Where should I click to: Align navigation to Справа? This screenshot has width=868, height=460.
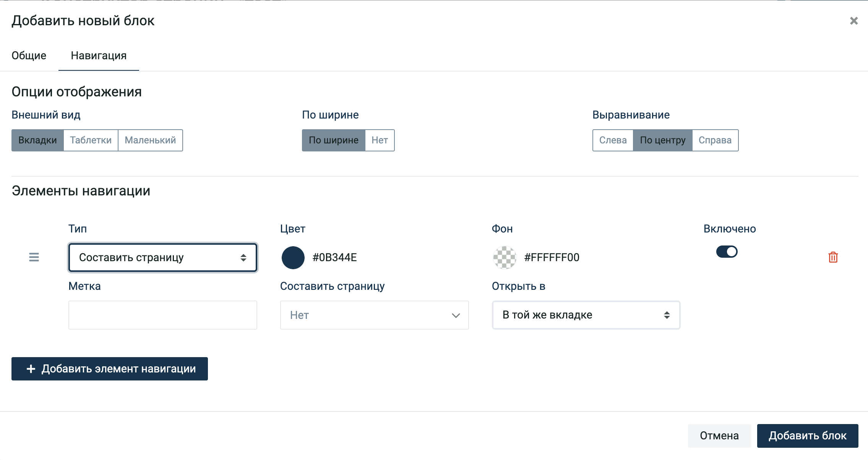(x=715, y=140)
